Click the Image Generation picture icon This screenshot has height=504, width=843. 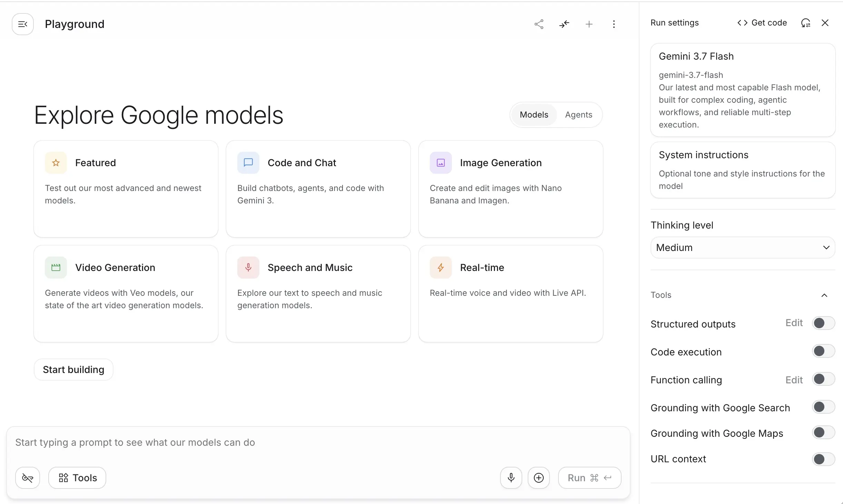(x=441, y=163)
